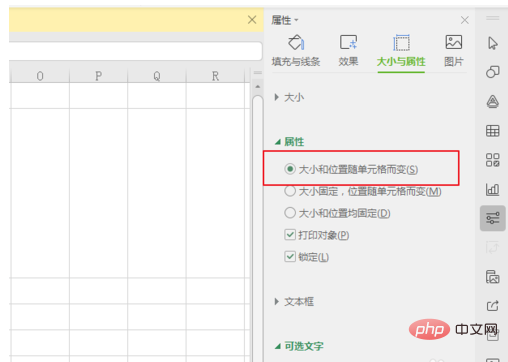The height and width of the screenshot is (362, 508).
Task: Click the vertical scrollbar thumb
Action: [258, 228]
